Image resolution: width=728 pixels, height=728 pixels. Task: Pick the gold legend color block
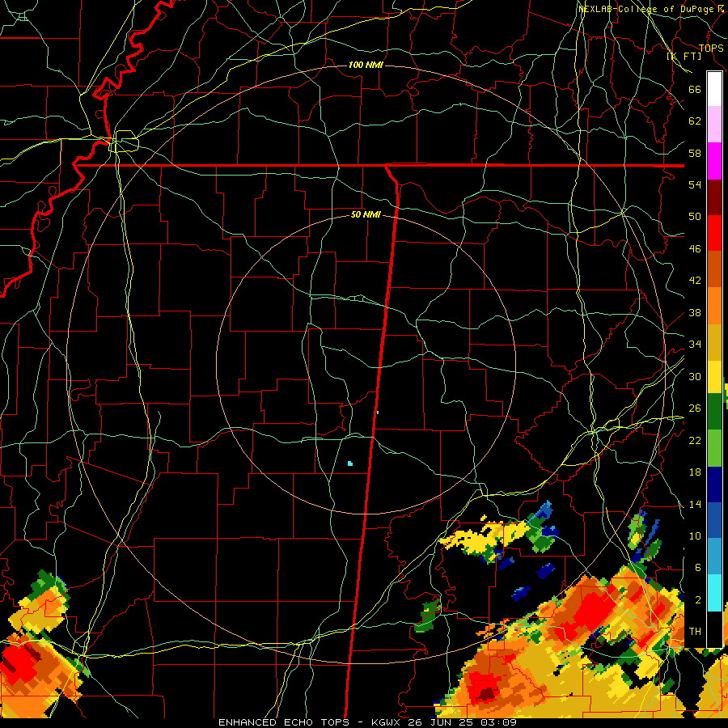click(714, 342)
